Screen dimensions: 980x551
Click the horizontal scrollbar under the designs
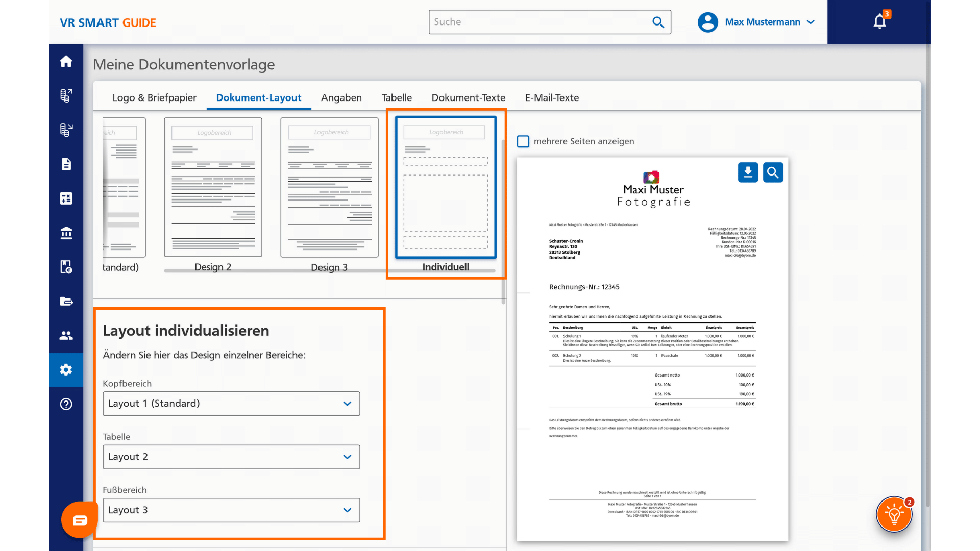coord(330,271)
